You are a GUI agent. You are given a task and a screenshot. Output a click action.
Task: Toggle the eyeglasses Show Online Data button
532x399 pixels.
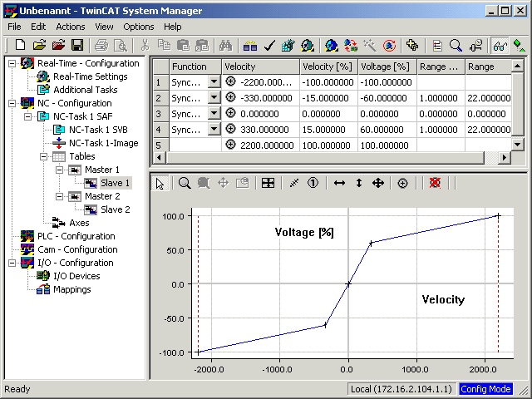[x=500, y=45]
